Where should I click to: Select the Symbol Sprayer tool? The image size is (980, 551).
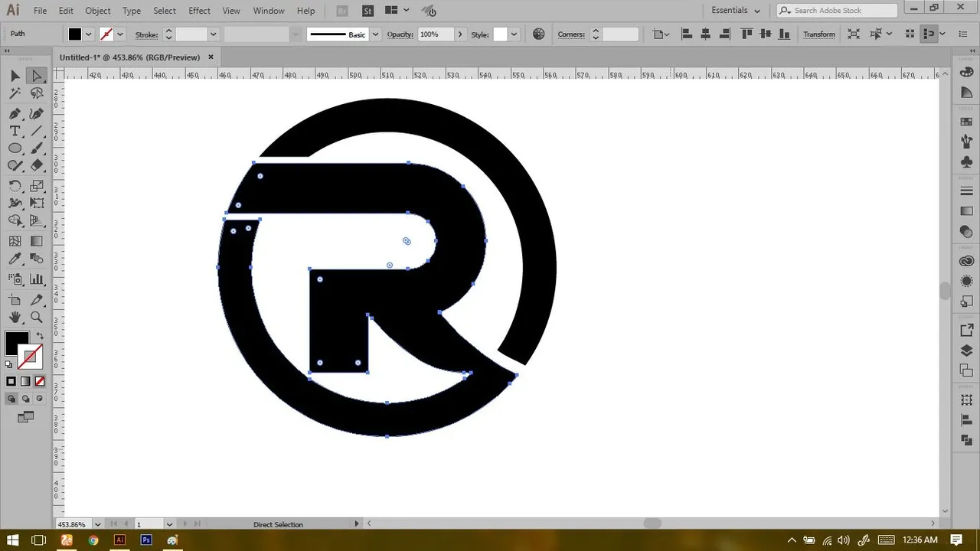tap(15, 279)
